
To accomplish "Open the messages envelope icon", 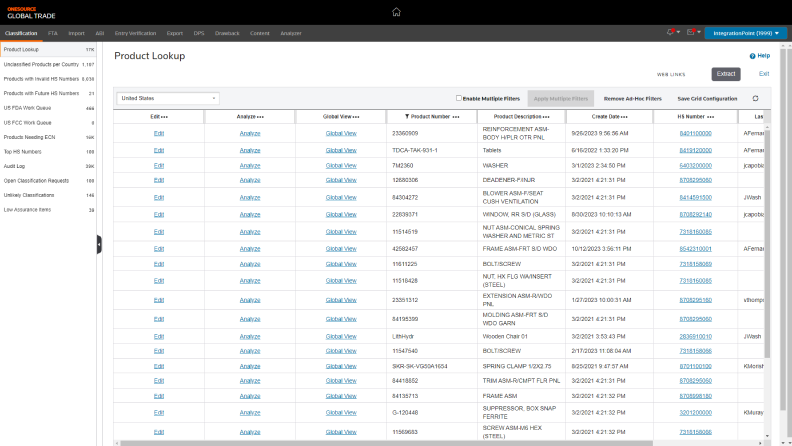I will tap(690, 33).
